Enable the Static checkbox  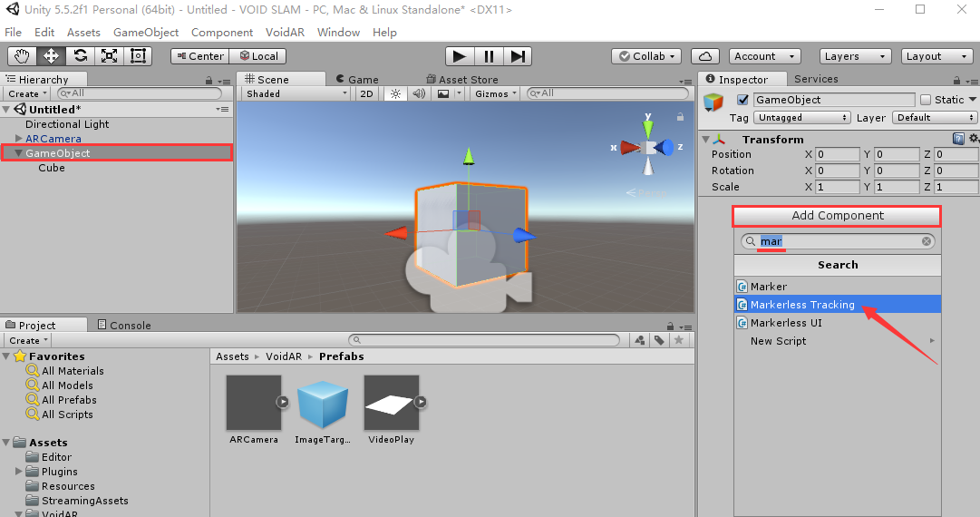pyautogui.click(x=926, y=100)
